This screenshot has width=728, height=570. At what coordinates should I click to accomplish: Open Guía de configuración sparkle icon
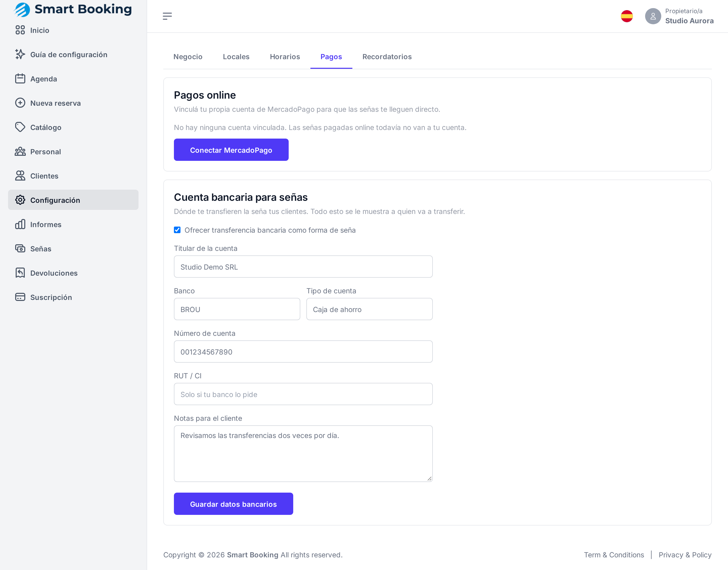[20, 54]
